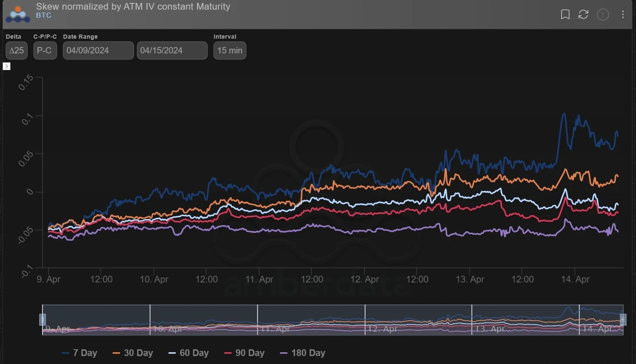Click the 7 Day line peak near 14. Apr
636x364 pixels.
click(x=564, y=113)
